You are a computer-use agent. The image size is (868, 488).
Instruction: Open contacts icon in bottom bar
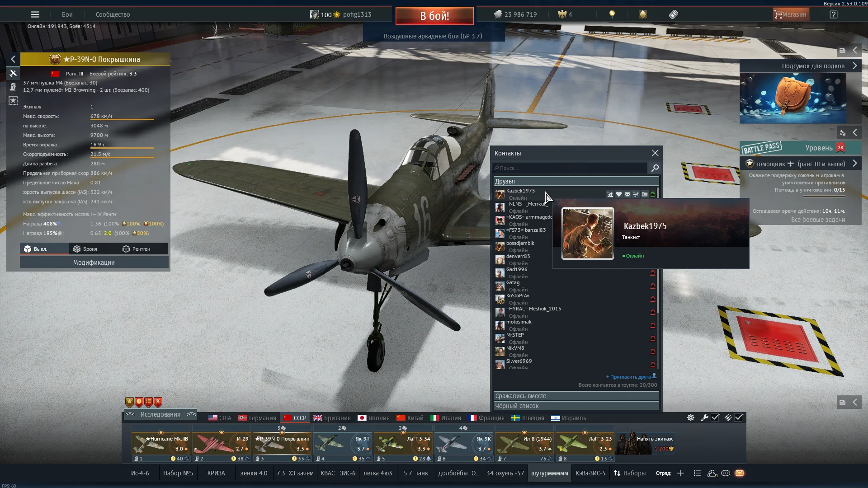(712, 473)
